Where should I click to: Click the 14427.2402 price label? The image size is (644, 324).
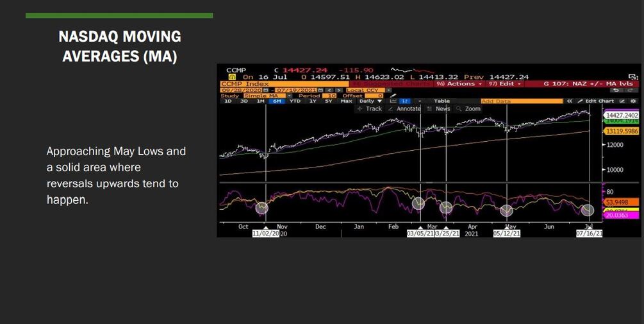click(622, 115)
